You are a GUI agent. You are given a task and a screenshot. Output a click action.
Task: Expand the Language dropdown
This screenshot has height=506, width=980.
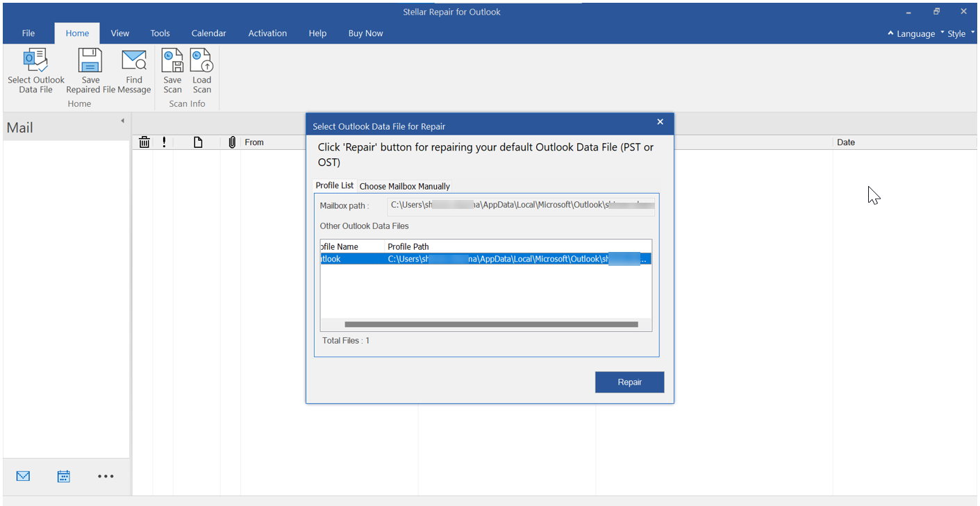911,33
